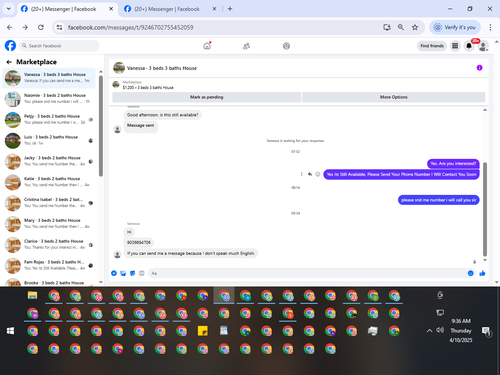The image size is (500, 375).
Task: Open Jacky 3 beds 2 baths chat
Action: pos(49,161)
